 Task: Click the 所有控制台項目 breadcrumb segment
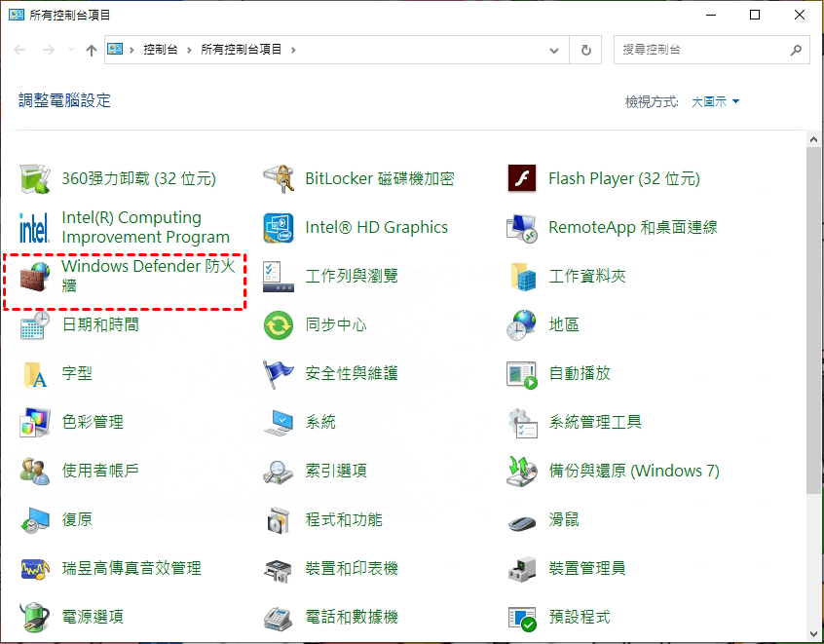(242, 50)
